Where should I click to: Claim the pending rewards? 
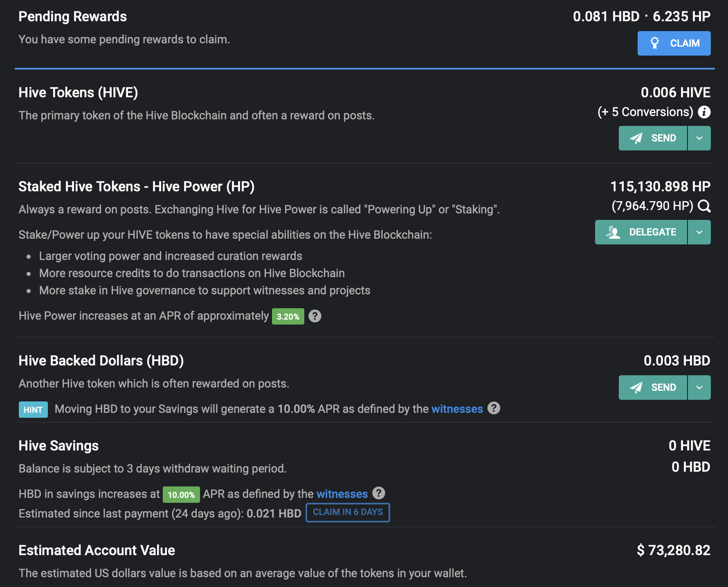coord(674,43)
